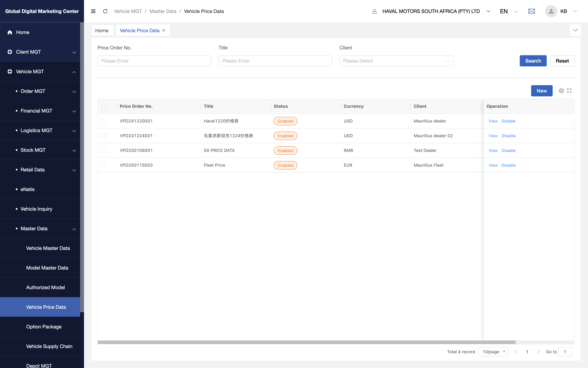Viewport: 588px width, 368px height.
Task: Select all rows header checkbox
Action: (103, 106)
